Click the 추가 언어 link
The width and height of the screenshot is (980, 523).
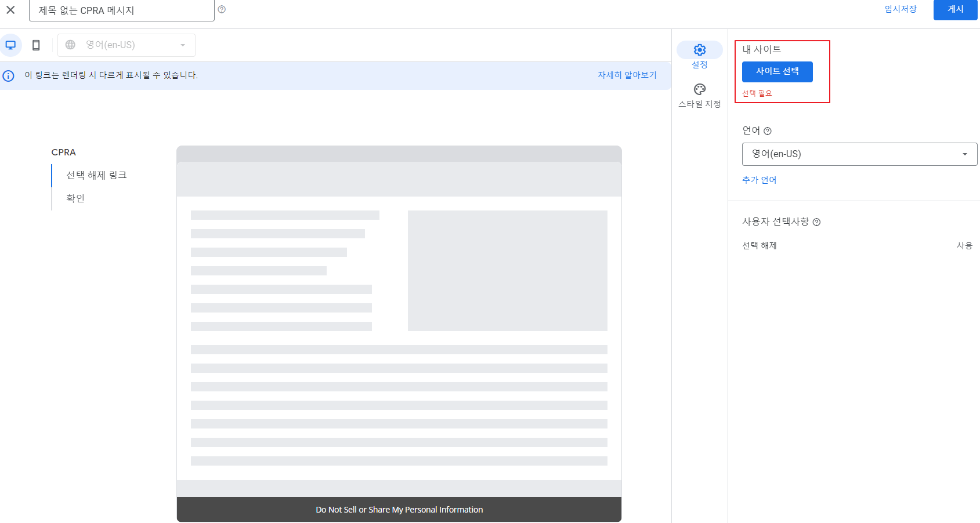click(x=759, y=180)
